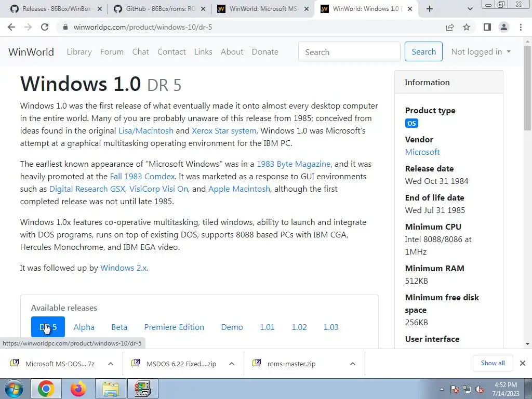Click the site lock icon

click(x=66, y=27)
